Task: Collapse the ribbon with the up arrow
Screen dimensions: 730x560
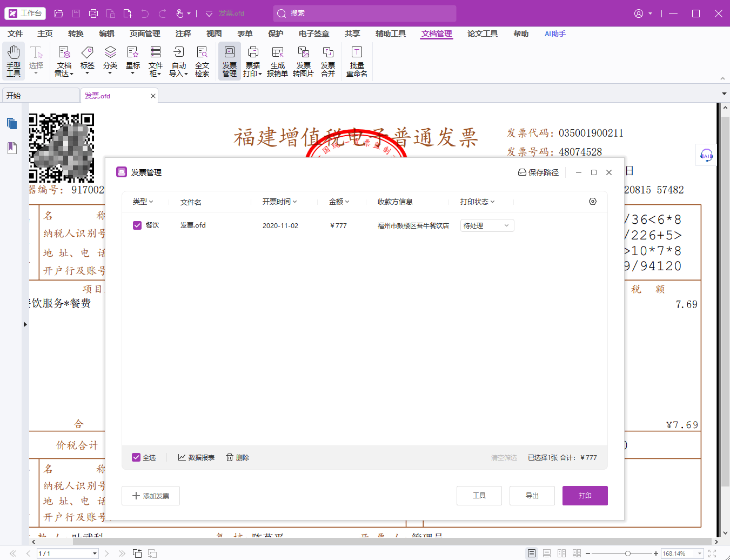Action: 722,78
